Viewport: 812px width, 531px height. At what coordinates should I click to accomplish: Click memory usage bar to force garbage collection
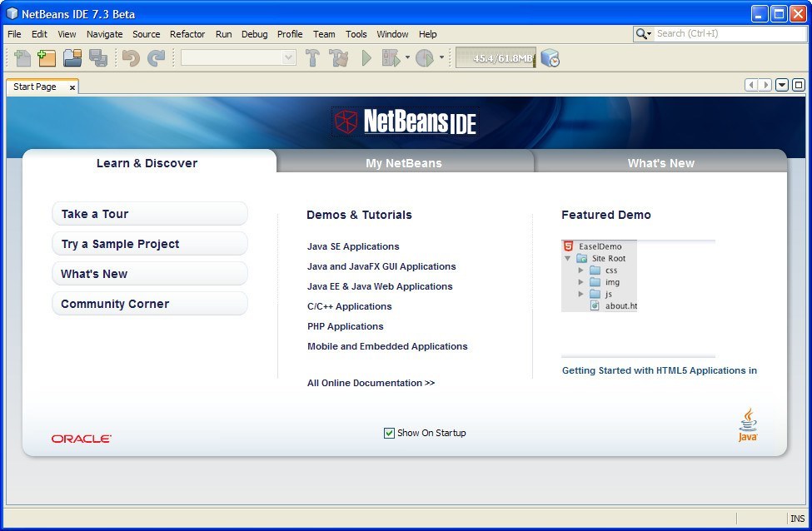(496, 58)
